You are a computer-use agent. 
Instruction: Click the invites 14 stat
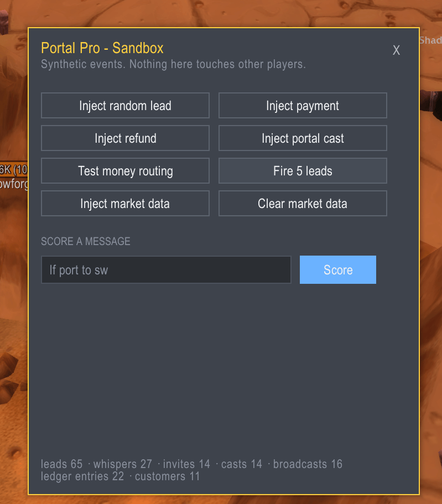coord(186,464)
